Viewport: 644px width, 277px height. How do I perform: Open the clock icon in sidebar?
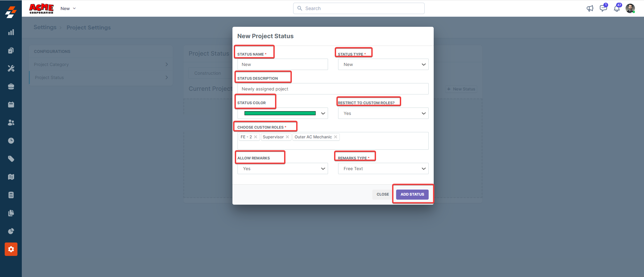(11, 141)
